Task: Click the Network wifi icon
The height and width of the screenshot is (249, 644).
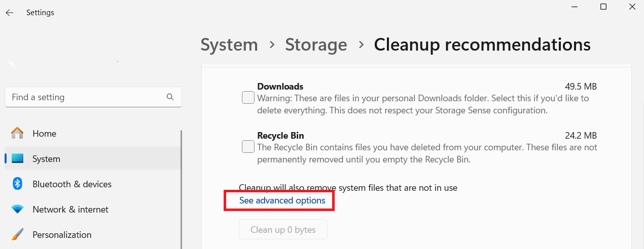Action: click(x=17, y=210)
